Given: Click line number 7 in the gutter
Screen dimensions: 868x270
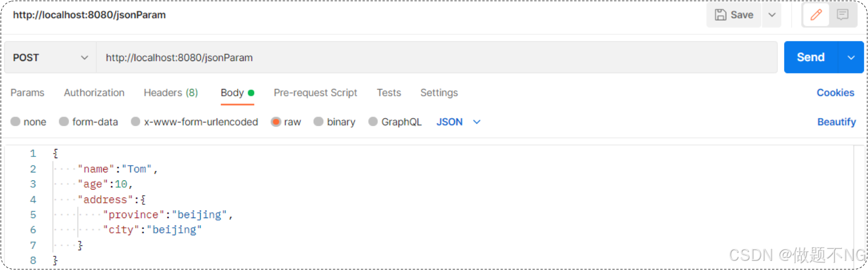Looking at the screenshot, I should pyautogui.click(x=33, y=245).
